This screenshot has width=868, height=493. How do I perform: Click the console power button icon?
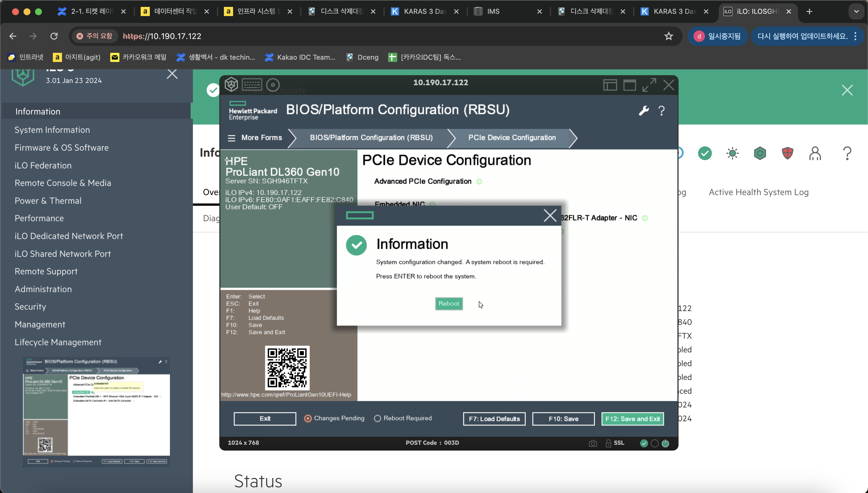point(665,443)
